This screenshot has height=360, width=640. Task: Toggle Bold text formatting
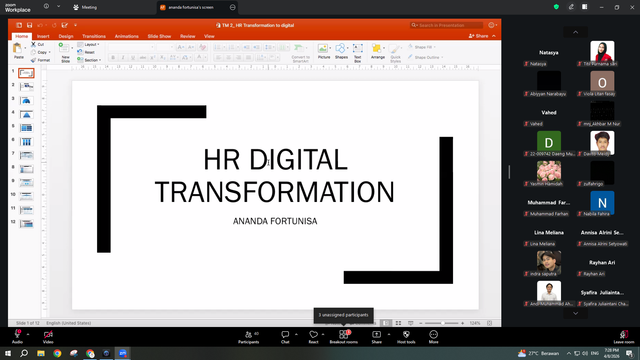[x=113, y=58]
